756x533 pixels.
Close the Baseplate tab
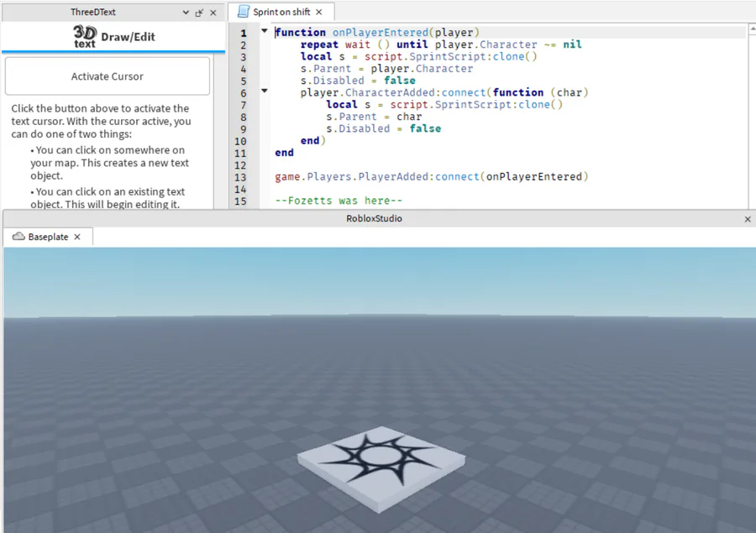[77, 237]
